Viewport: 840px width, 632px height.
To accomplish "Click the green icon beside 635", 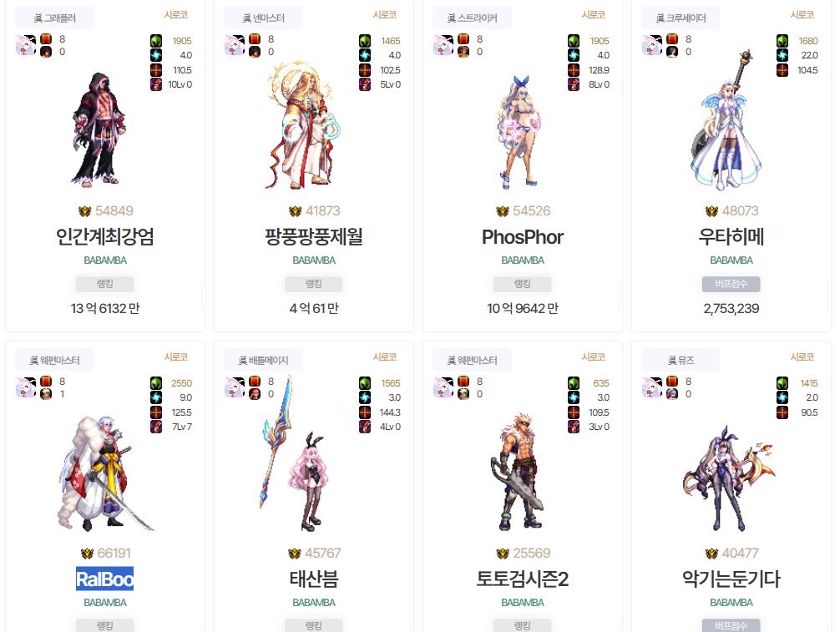I will point(573,383).
